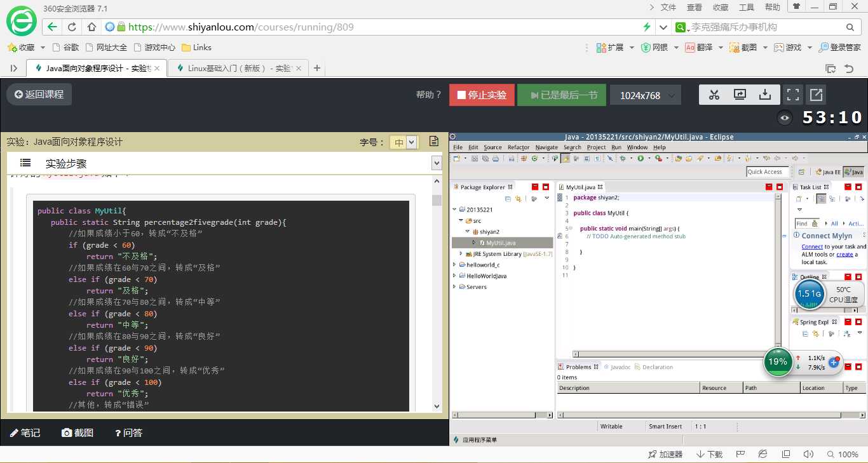The height and width of the screenshot is (463, 868).
Task: Click the Task List Find field
Action: [807, 224]
